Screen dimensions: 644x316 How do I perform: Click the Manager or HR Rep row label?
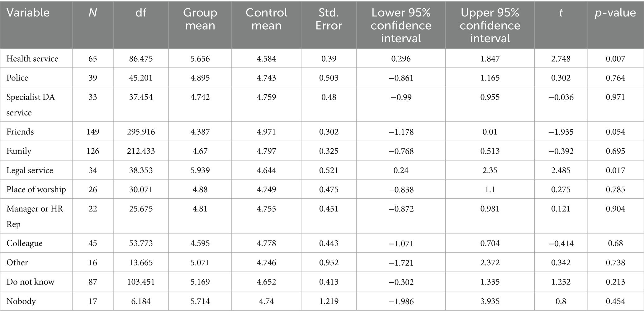(35, 216)
